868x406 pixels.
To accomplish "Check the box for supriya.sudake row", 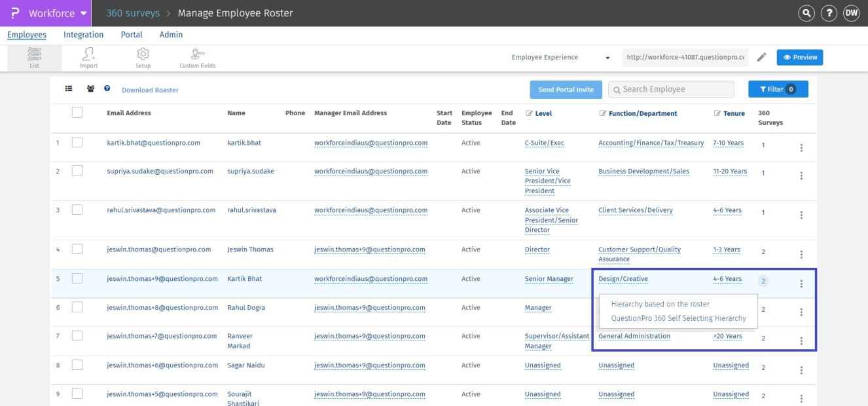I will coord(77,171).
